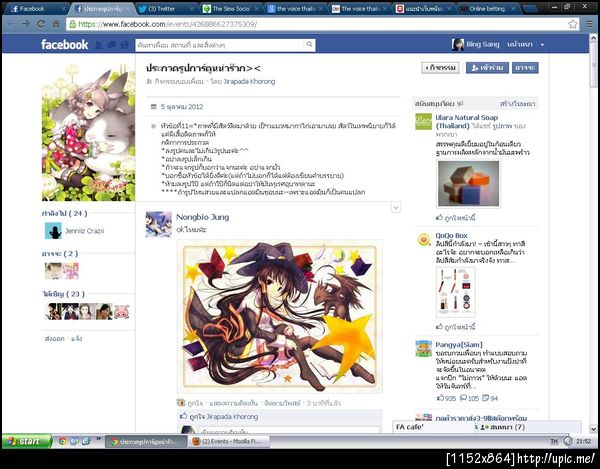600x469 pixels.
Task: Click the event cover image with rabbit
Action: coord(88,132)
